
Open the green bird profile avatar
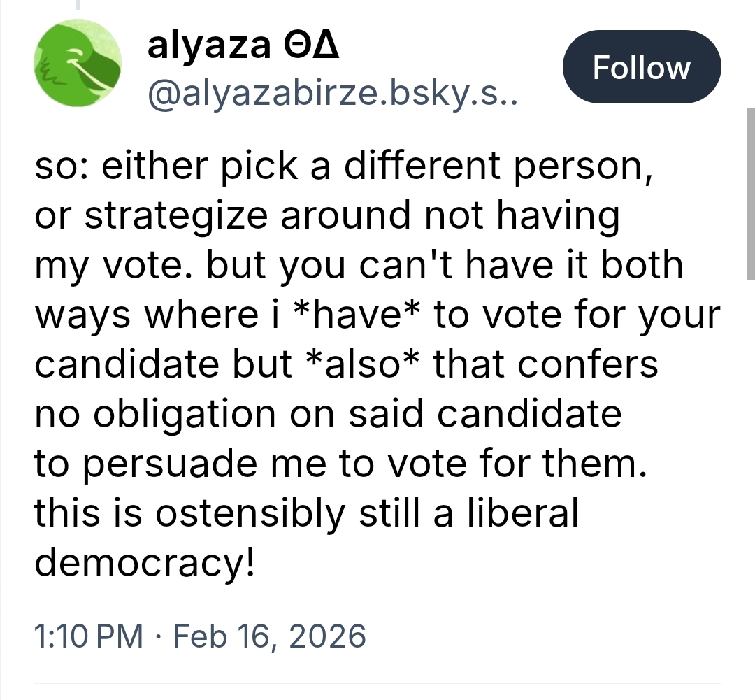pos(78,64)
